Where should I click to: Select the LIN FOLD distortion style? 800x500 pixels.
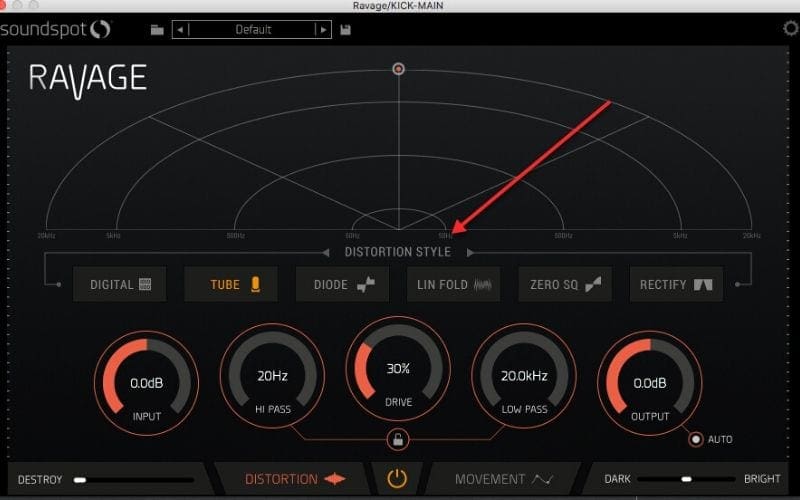coord(454,284)
